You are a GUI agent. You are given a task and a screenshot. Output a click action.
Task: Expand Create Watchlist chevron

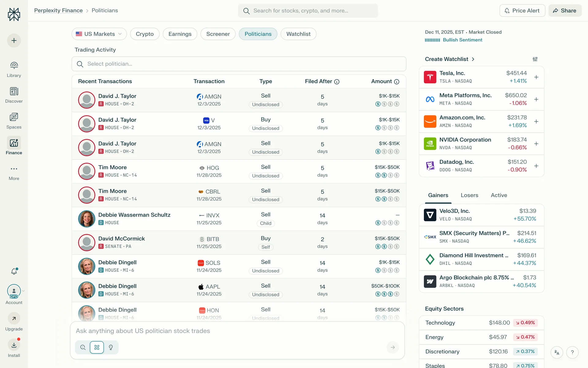coord(473,59)
